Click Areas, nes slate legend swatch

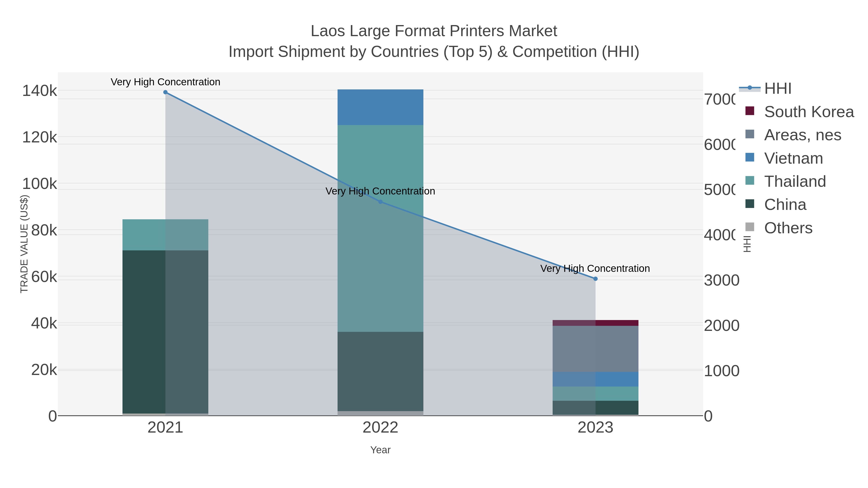750,134
